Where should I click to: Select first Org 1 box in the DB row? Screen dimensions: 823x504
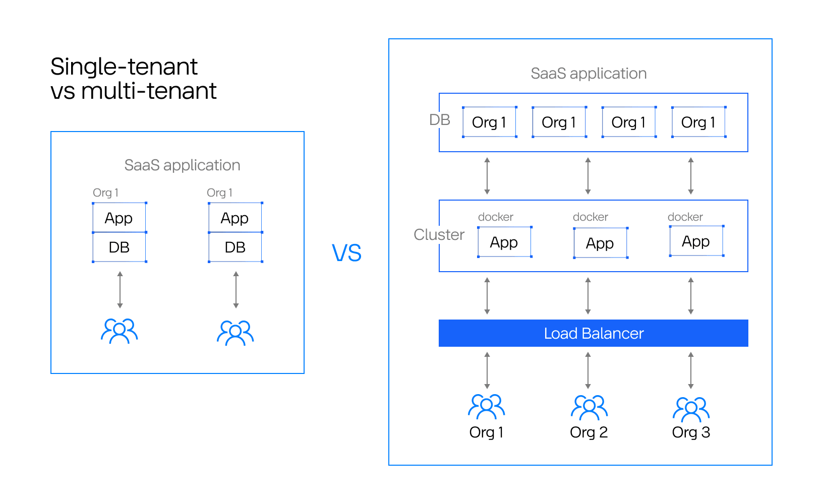coord(490,122)
